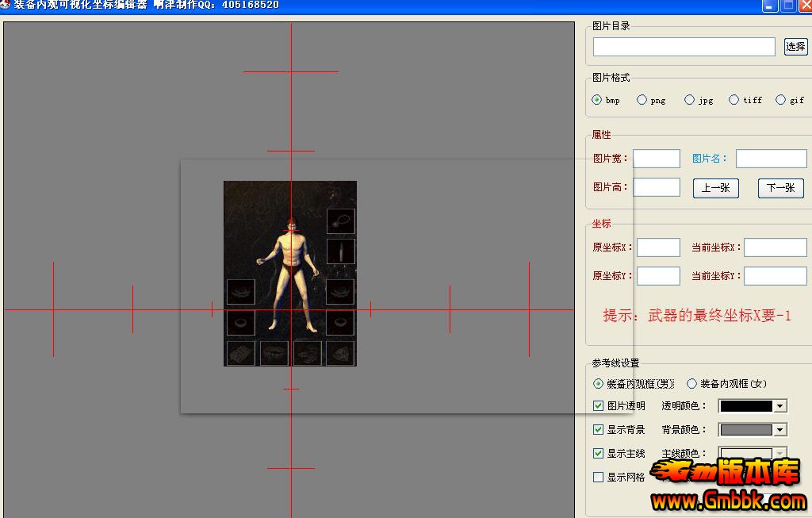Select the right ring slot
The image size is (812, 518).
coord(340,322)
